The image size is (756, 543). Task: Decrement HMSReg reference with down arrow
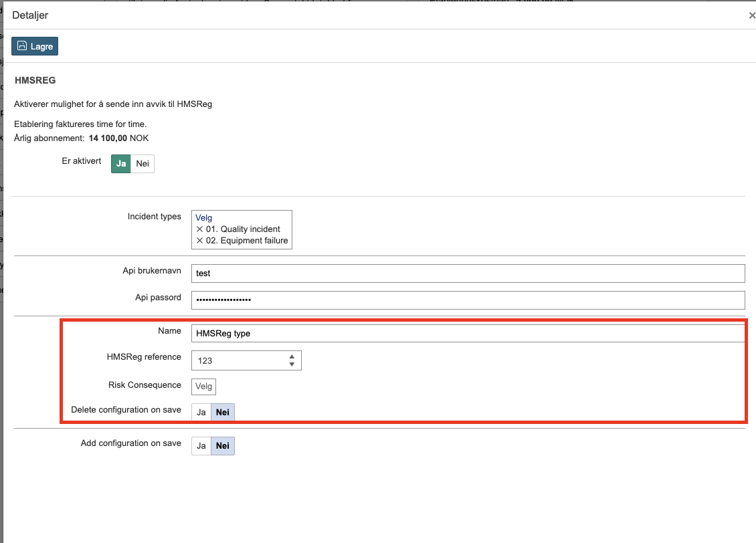click(292, 364)
